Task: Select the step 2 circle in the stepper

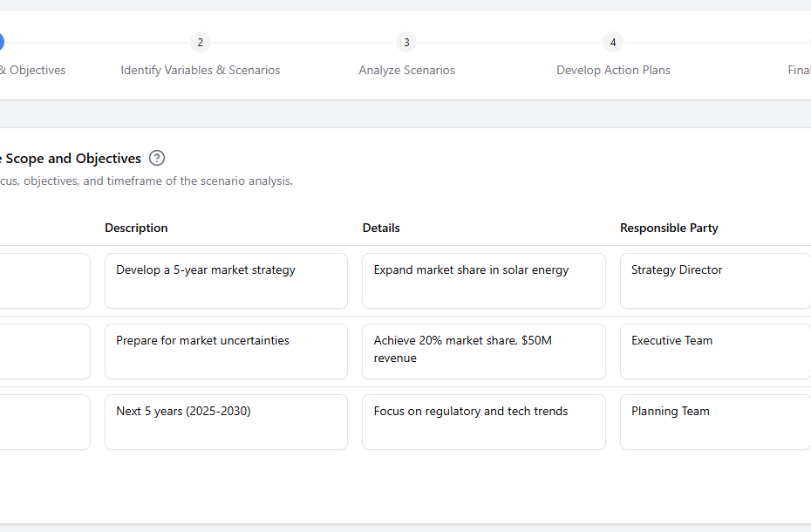Action: 200,42
